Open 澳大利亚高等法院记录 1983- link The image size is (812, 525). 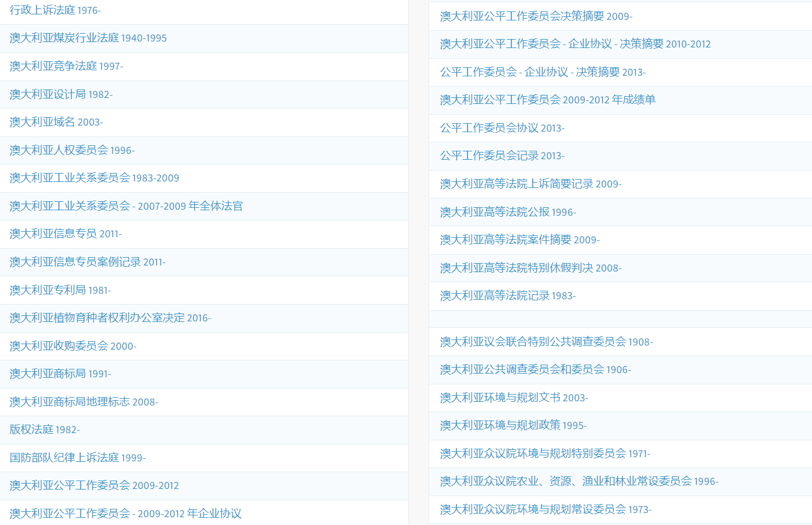point(508,296)
